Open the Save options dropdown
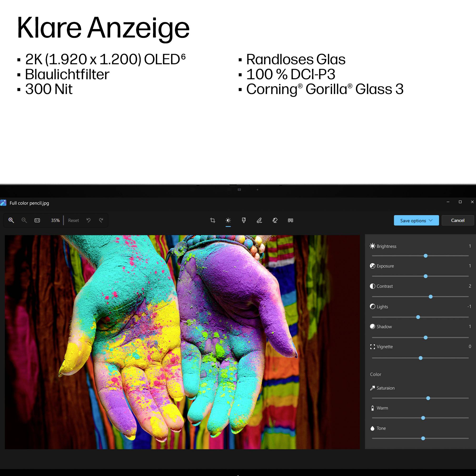The image size is (476, 476). (416, 221)
